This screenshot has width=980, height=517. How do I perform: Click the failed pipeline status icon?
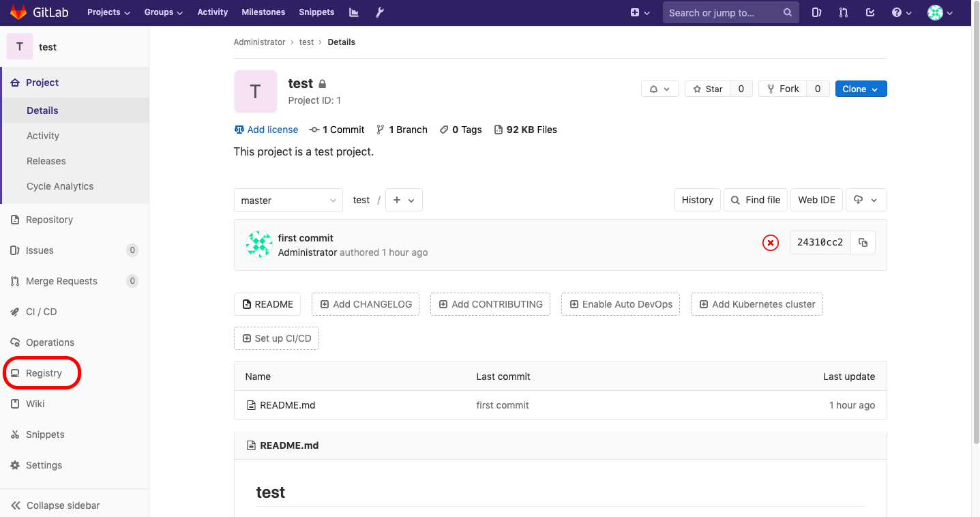[x=770, y=242]
